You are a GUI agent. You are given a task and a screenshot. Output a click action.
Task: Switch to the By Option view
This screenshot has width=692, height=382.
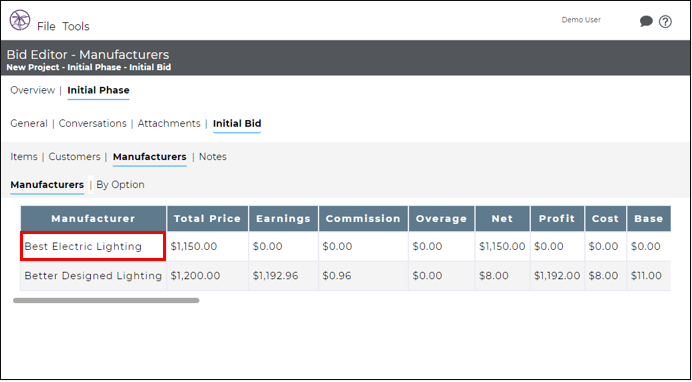tap(120, 185)
